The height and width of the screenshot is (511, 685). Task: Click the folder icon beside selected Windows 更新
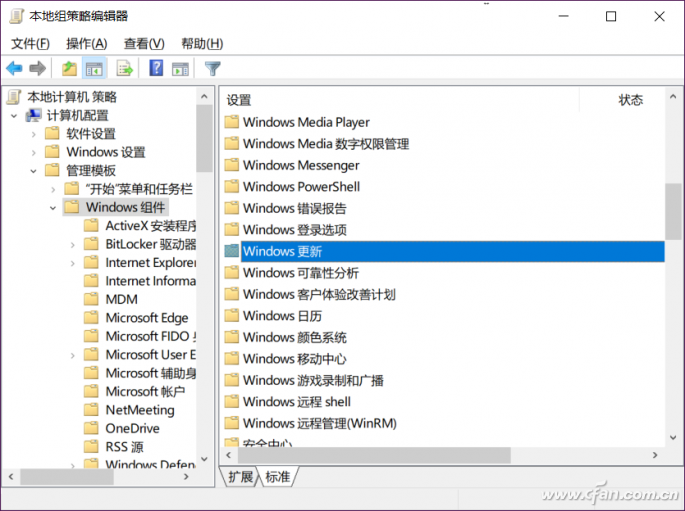pos(232,251)
